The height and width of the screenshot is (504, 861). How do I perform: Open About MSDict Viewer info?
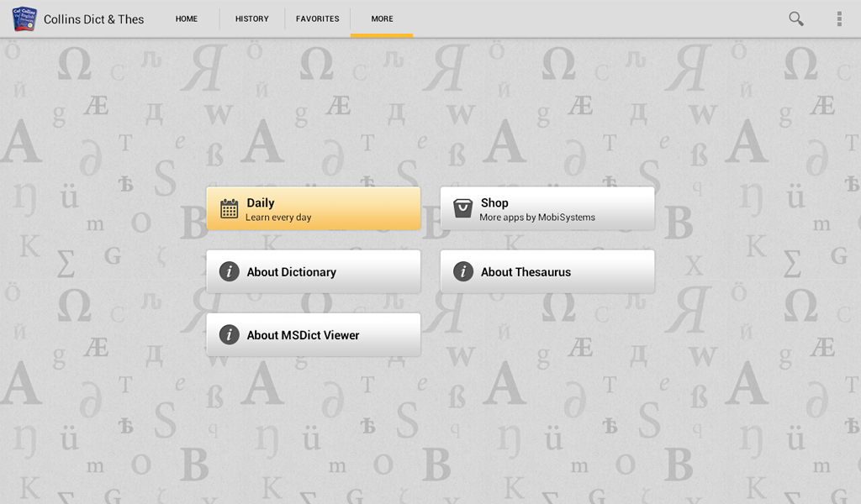(x=314, y=334)
